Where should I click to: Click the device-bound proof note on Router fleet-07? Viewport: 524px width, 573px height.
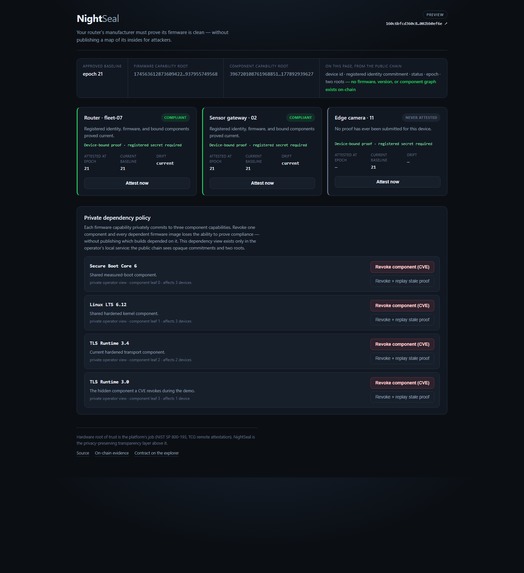tap(133, 145)
